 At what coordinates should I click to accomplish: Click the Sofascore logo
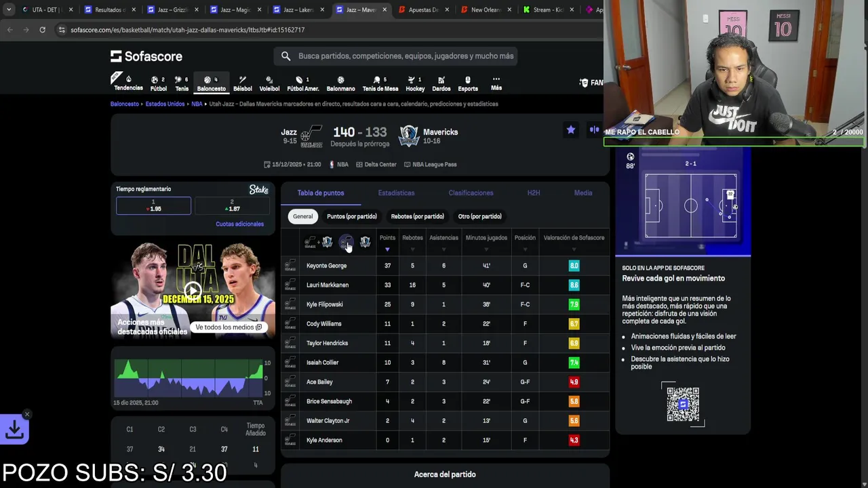pyautogui.click(x=146, y=56)
